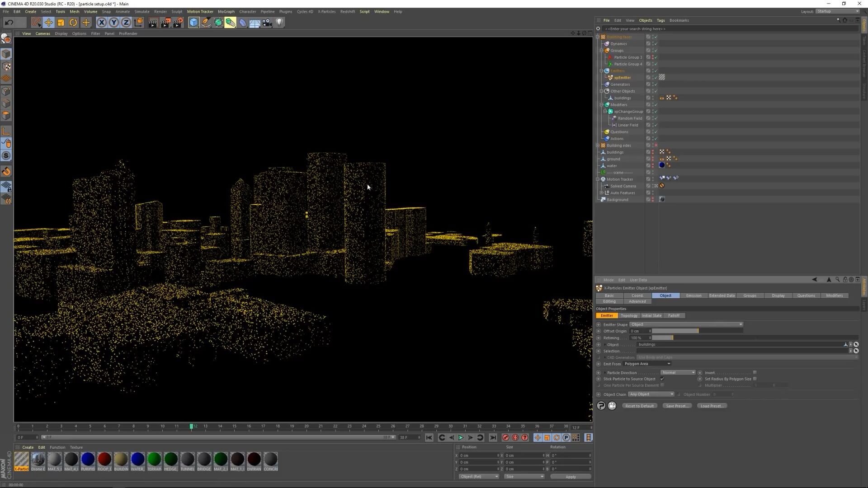Click the Light bulb object icon

[x=279, y=22]
